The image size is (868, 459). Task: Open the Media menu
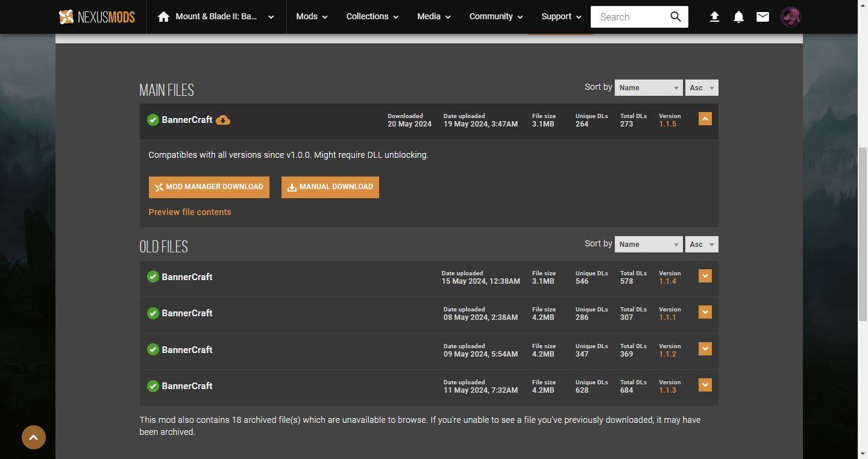pos(434,17)
